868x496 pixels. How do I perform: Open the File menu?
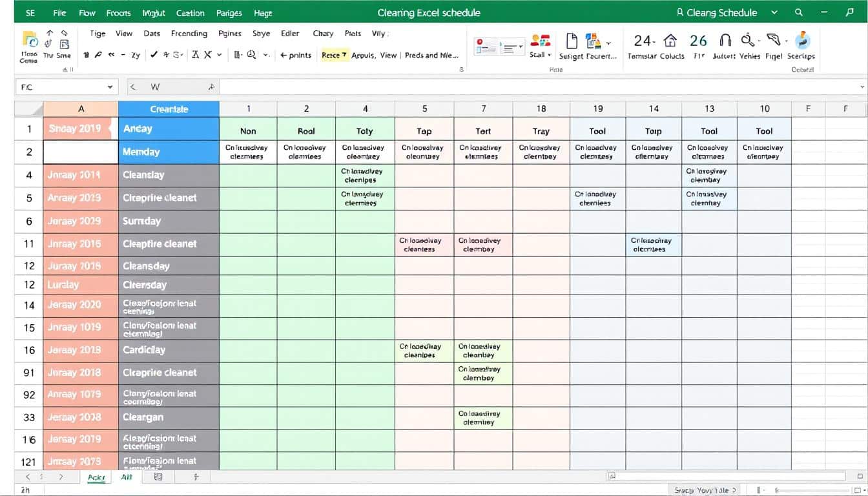pyautogui.click(x=59, y=13)
